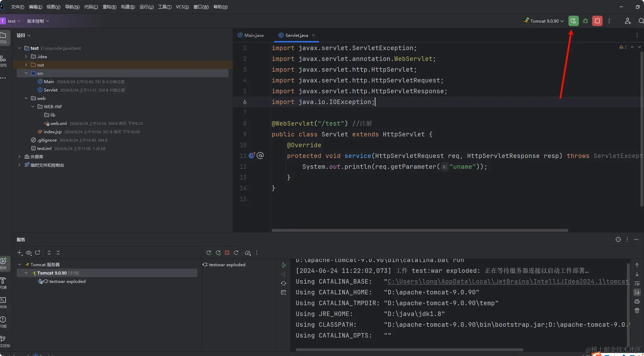Clear console output with trash icon

click(637, 310)
